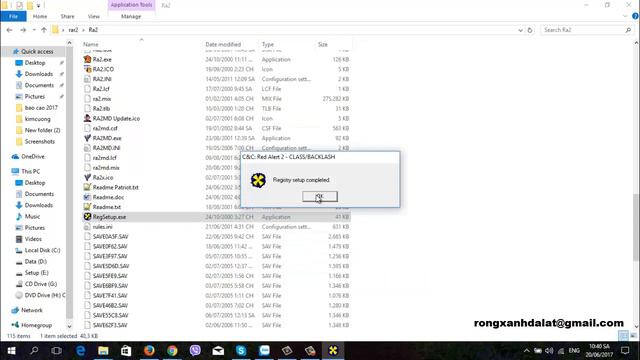Screen dimensions: 640x360
Task: Open taskbar search magnifier
Action: 34,351
